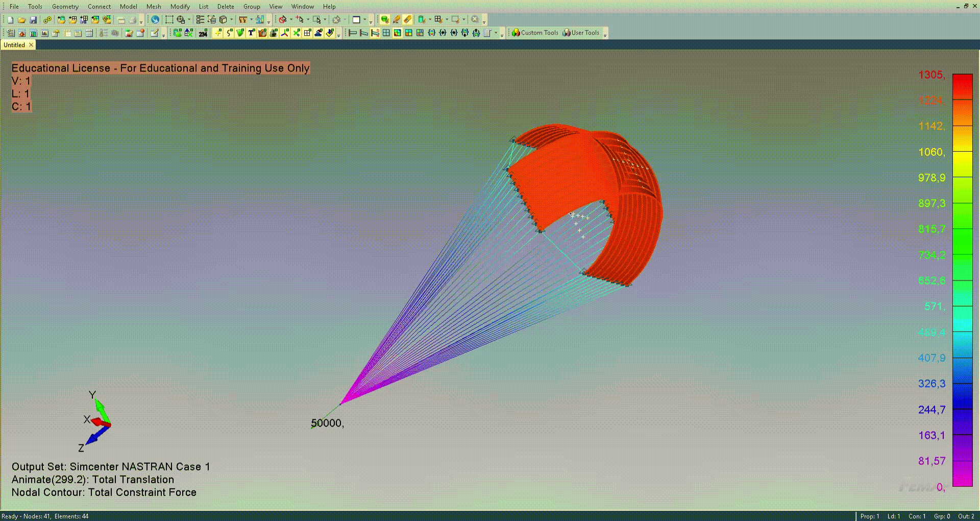980x521 pixels.
Task: Toggle entity labels with the 234 icon
Action: (203, 33)
